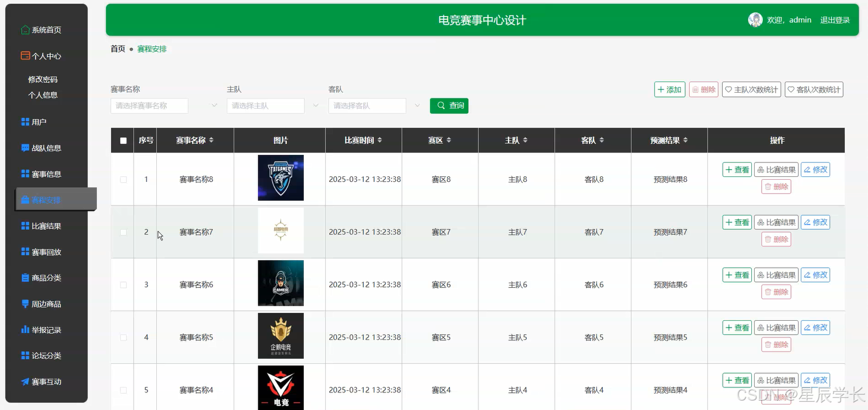This screenshot has width=868, height=410.
Task: Open the 赛事名称4 电竞 logo thumbnail
Action: [281, 388]
